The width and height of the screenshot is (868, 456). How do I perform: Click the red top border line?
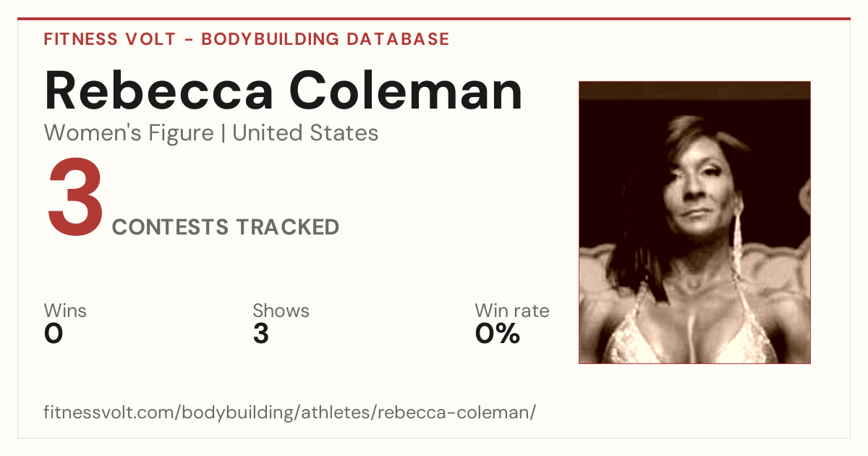coord(434,19)
